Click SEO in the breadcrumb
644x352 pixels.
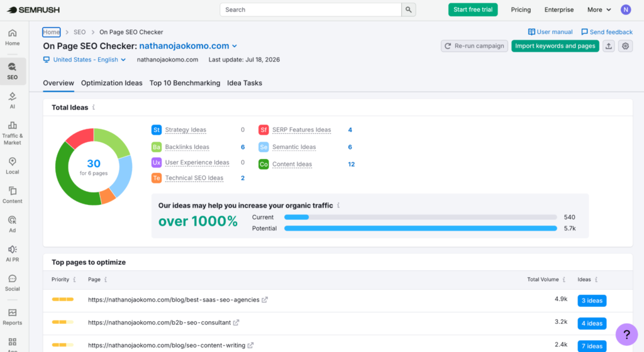point(80,32)
